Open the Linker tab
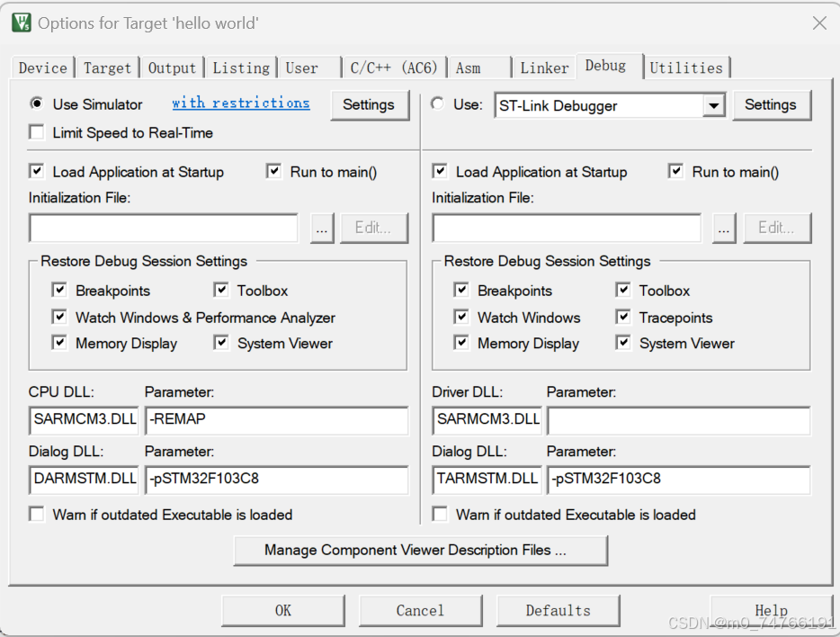This screenshot has height=637, width=840. coord(544,68)
